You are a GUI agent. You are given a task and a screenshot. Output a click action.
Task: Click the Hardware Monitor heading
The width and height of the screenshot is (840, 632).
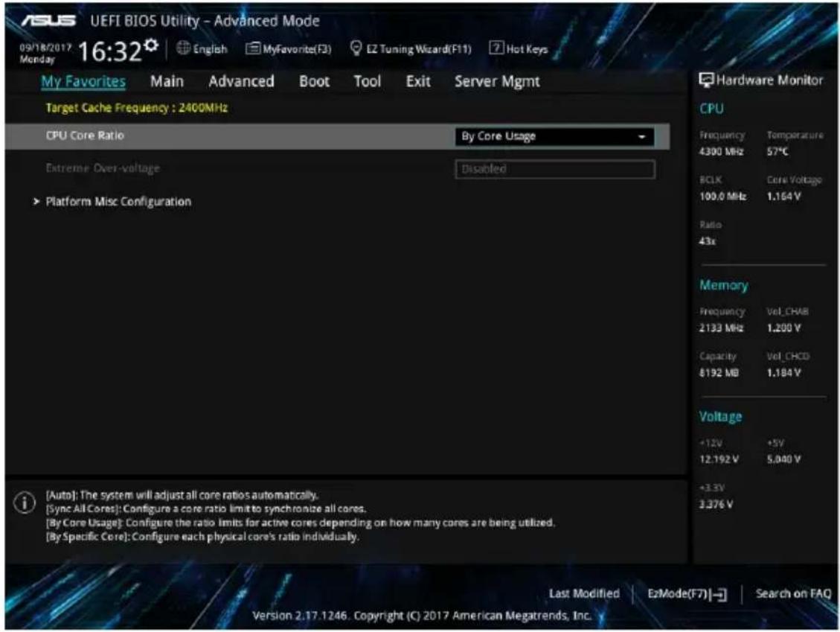click(769, 80)
